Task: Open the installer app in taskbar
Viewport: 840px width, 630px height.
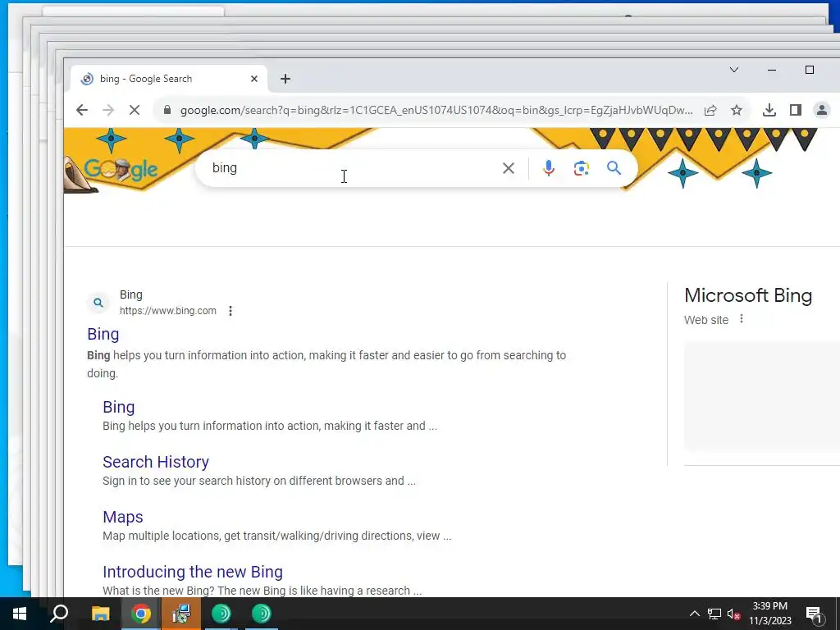Action: tap(181, 614)
